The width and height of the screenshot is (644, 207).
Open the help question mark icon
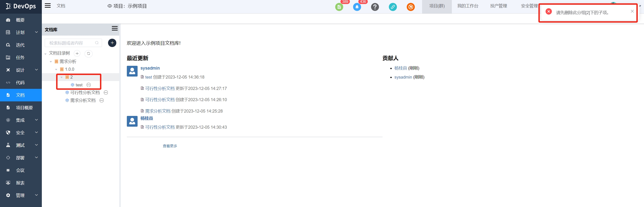click(x=375, y=7)
